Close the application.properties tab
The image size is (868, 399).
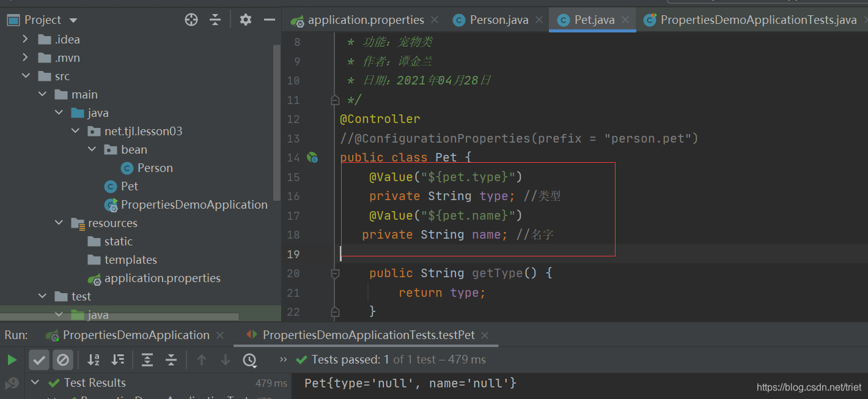(x=435, y=20)
